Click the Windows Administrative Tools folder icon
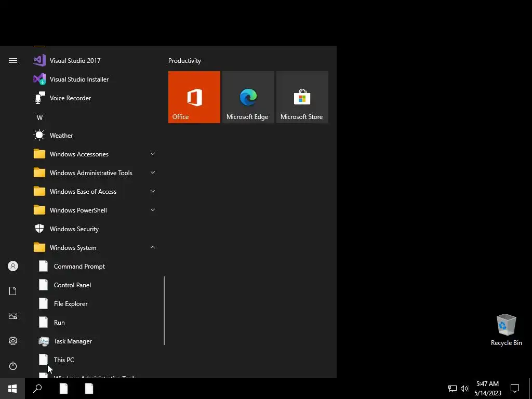532x399 pixels. pyautogui.click(x=39, y=172)
